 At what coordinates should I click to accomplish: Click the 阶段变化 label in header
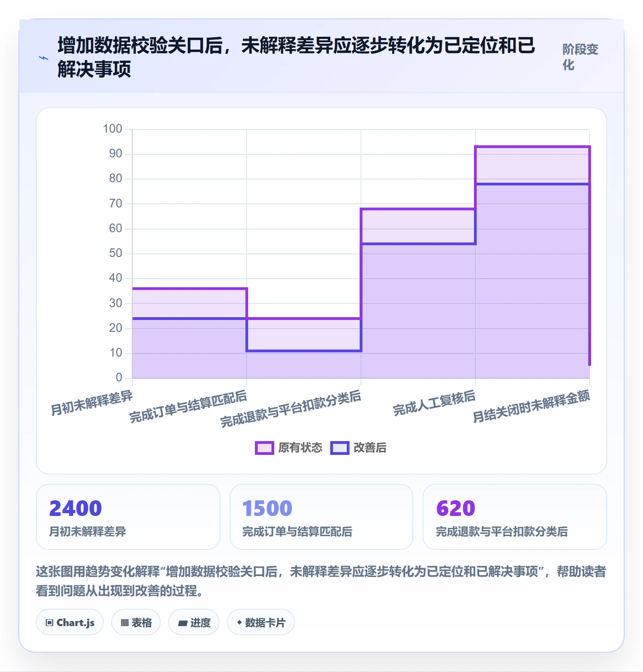(x=581, y=57)
